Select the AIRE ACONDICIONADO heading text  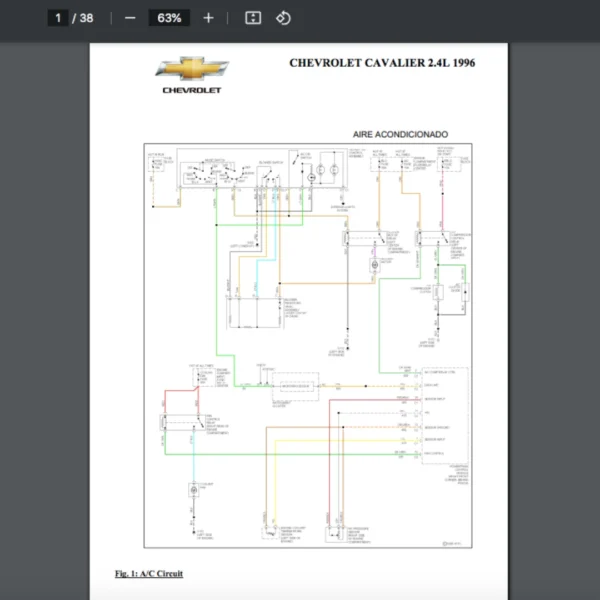(x=400, y=134)
